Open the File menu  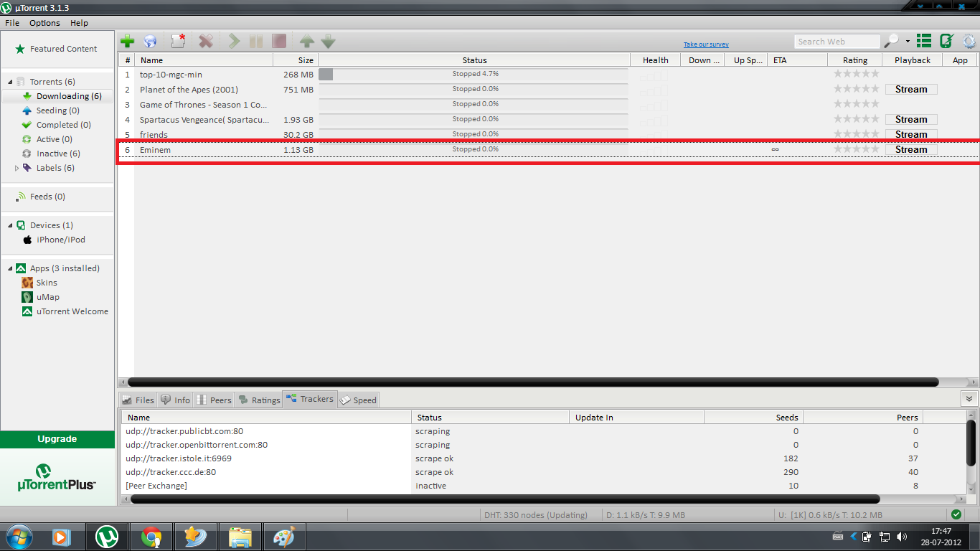12,23
